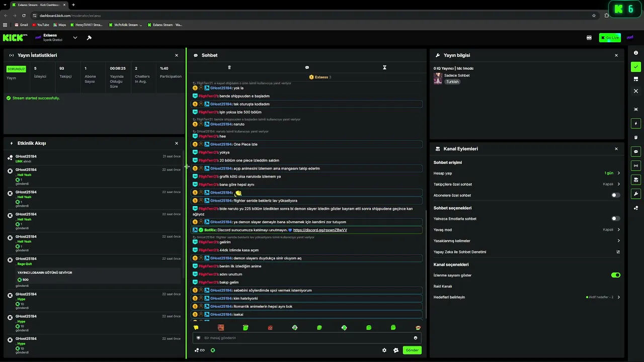The image size is (644, 362).
Task: Open the YouTube bookmark
Action: click(41, 25)
